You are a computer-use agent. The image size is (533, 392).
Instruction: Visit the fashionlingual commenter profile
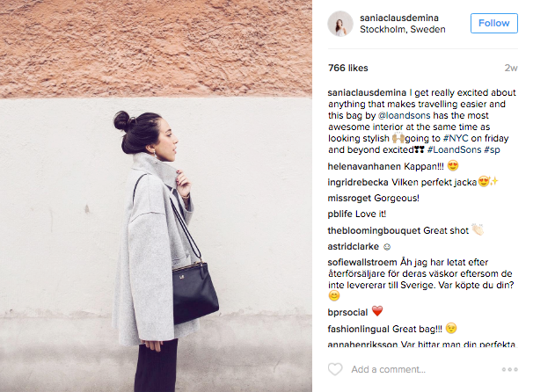[x=359, y=330]
